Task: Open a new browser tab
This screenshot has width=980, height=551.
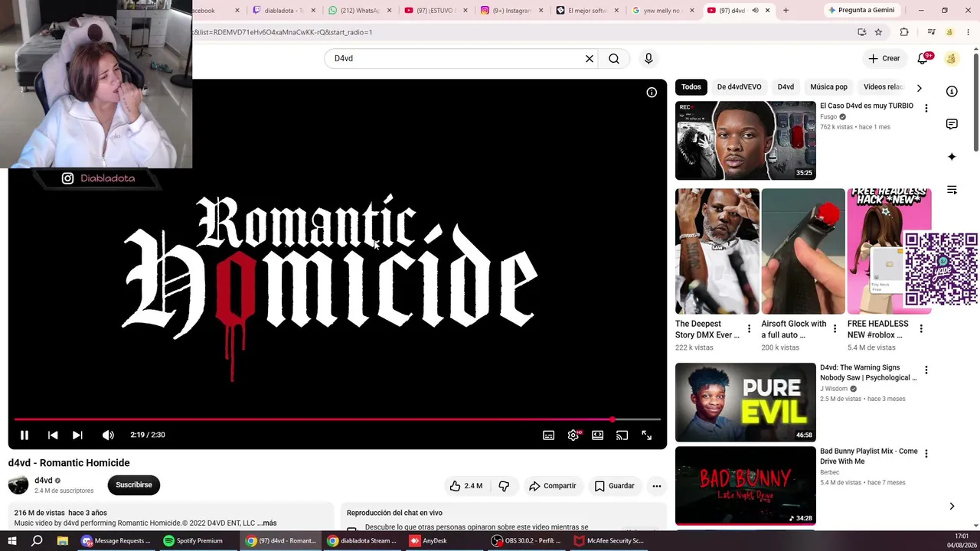Action: [x=786, y=11]
